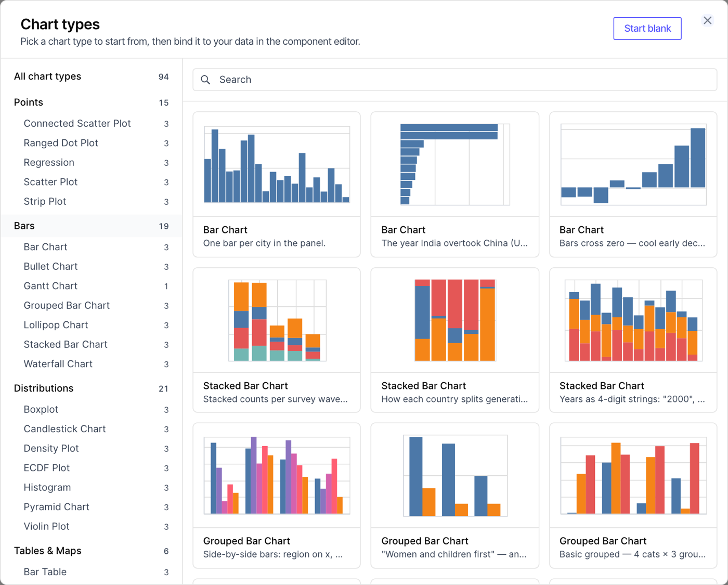Pick Candlestick Chart in sidebar
The height and width of the screenshot is (585, 728).
[92, 429]
